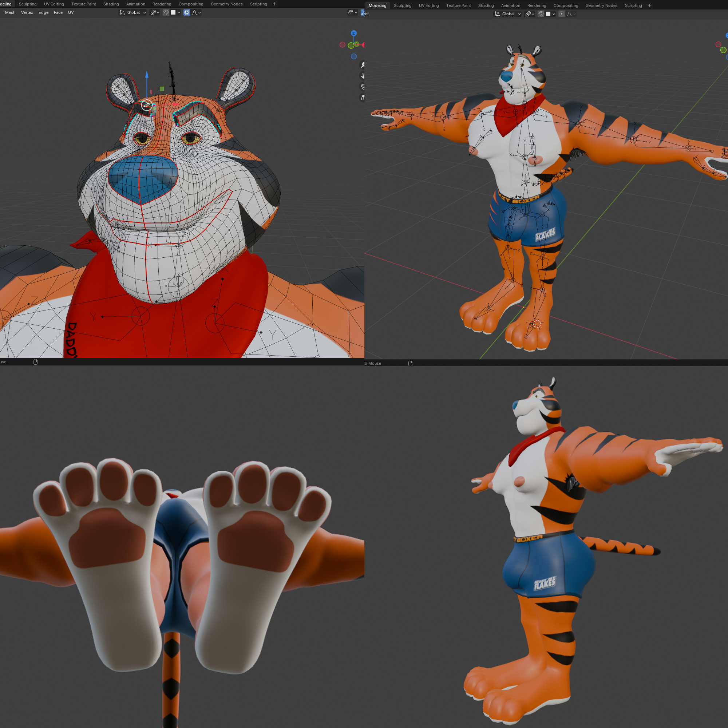Click pan hand icon in left viewport
The image size is (728, 728).
pyautogui.click(x=363, y=76)
